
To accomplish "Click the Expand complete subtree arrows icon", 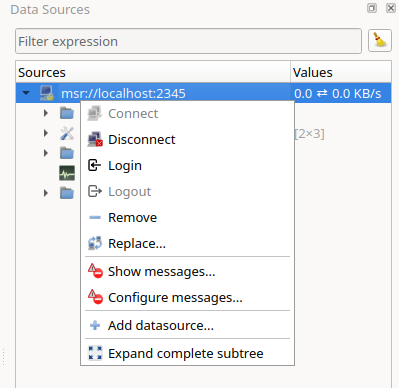I will pos(95,353).
